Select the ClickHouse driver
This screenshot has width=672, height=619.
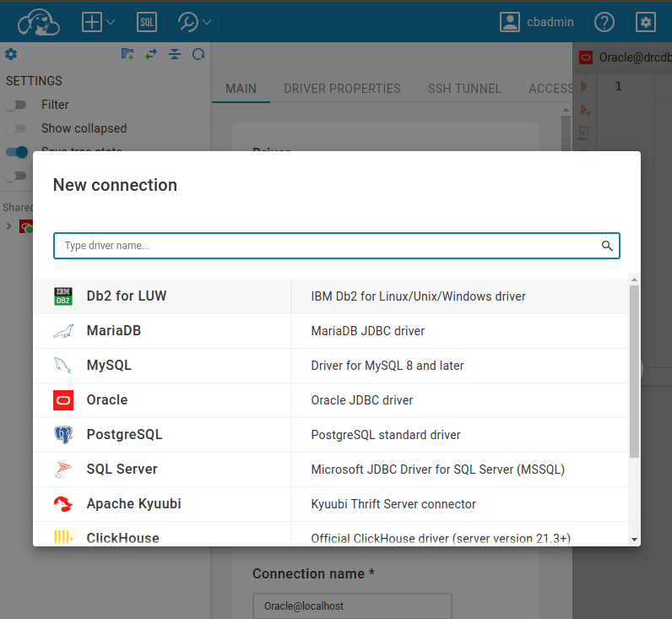(330, 534)
